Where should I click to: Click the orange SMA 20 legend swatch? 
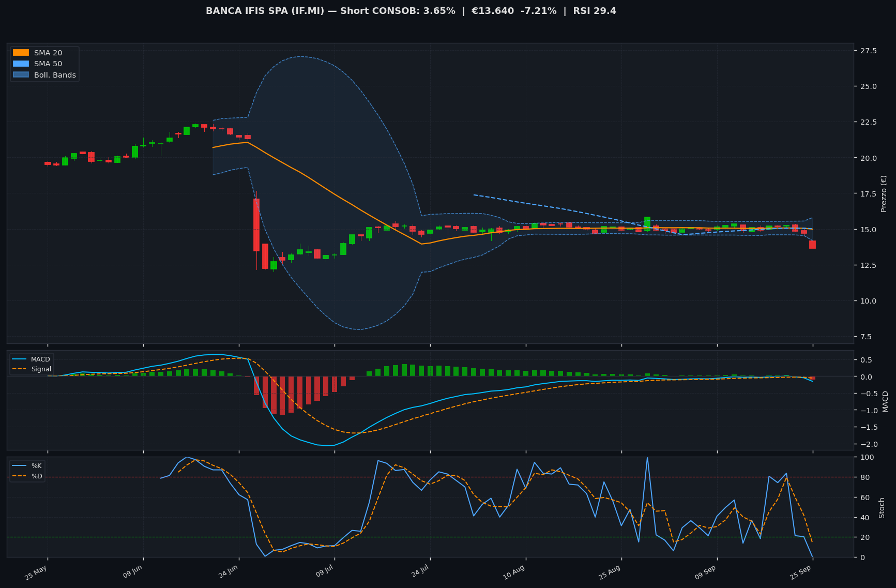[21, 53]
